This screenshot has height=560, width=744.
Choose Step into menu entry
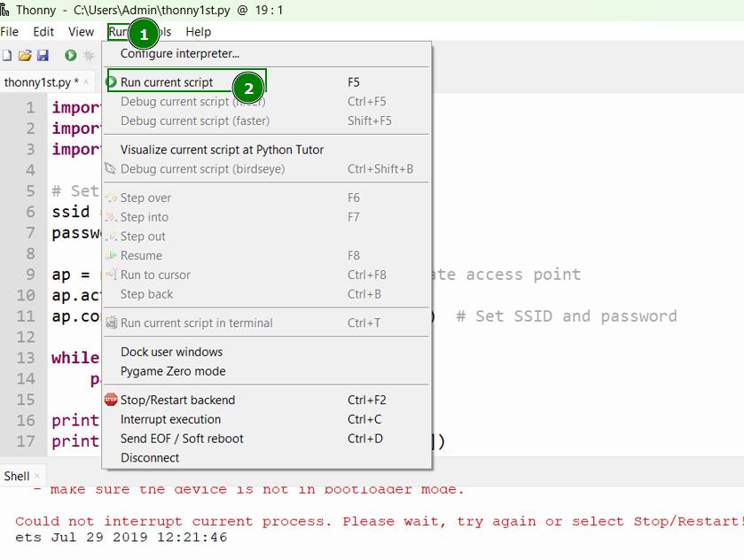267,217
